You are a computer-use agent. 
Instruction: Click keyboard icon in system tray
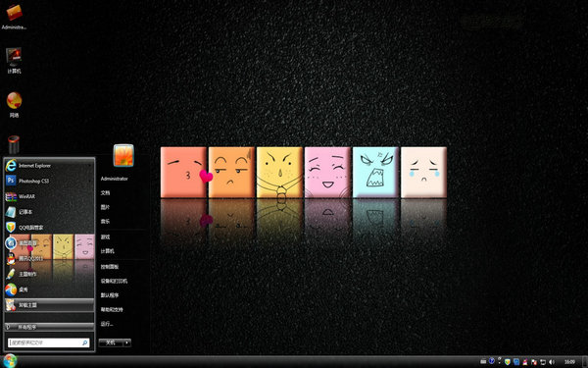click(483, 361)
